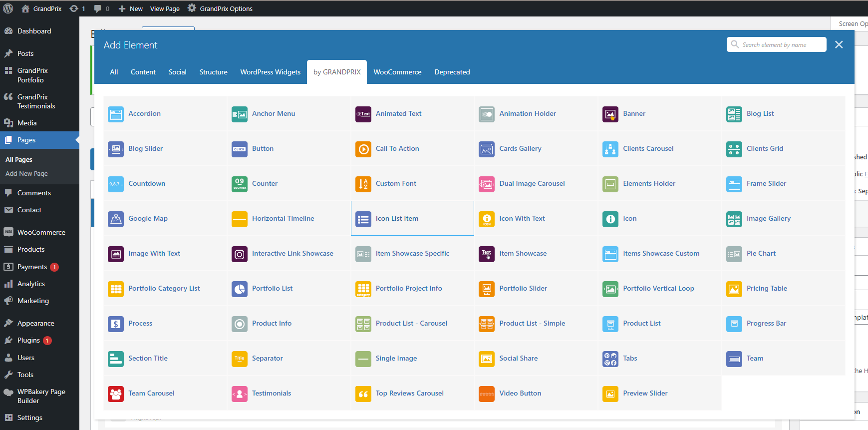Click the Banner element icon
The image size is (868, 430).
coord(610,114)
